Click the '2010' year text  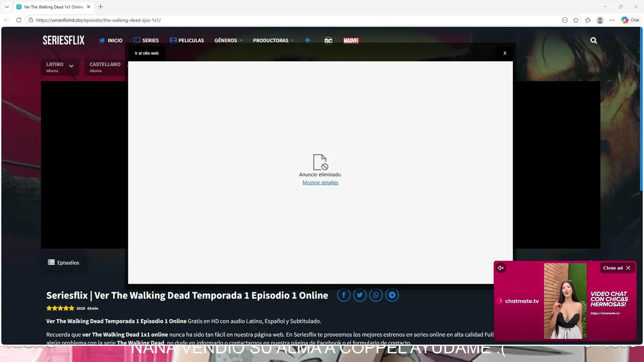point(80,308)
